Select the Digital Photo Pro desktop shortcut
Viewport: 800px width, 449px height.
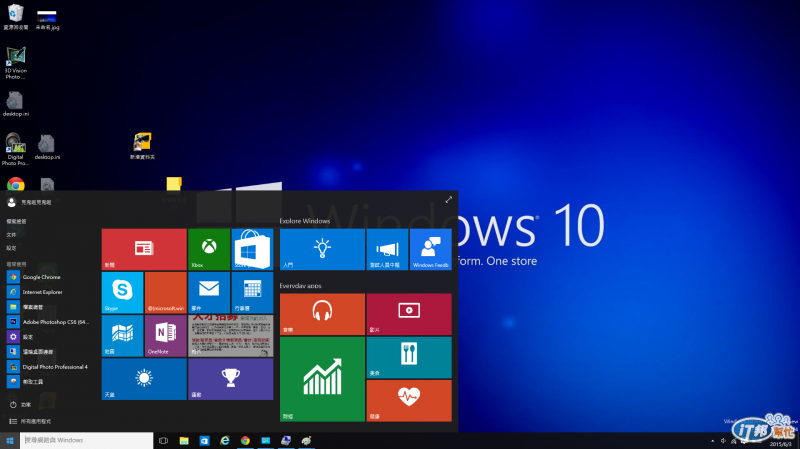click(x=15, y=149)
